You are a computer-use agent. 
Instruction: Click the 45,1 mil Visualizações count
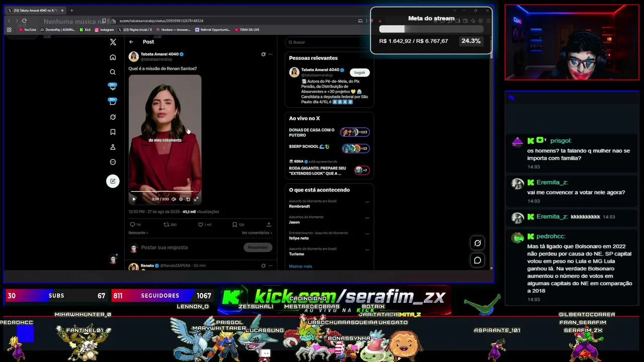[x=201, y=212]
